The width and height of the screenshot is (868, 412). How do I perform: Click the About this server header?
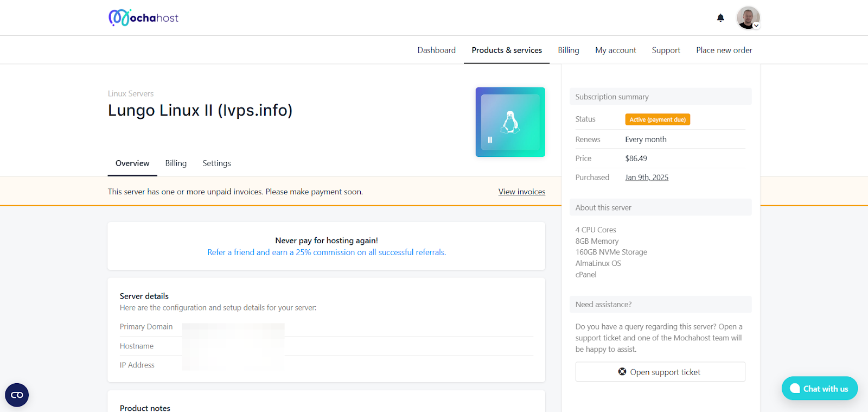[661, 207]
